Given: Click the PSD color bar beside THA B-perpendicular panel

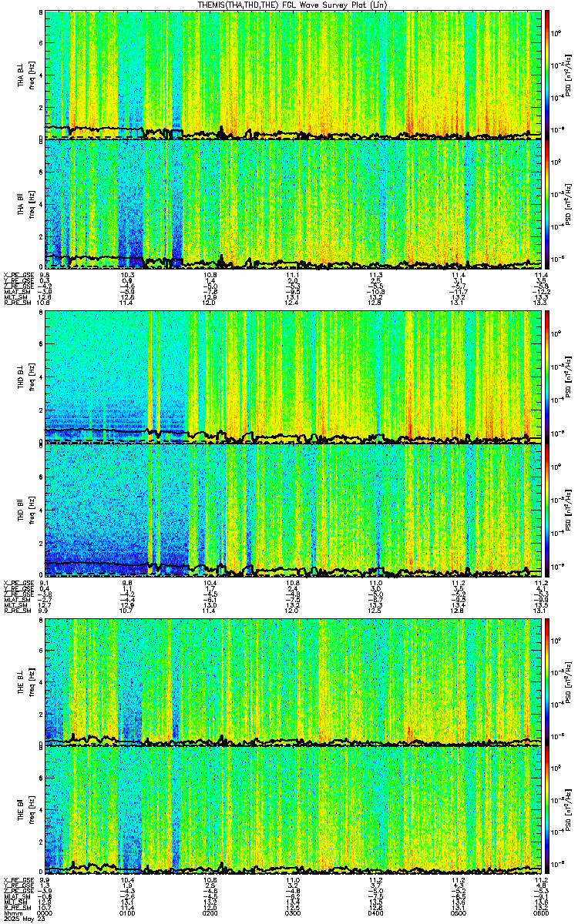Looking at the screenshot, I should [547, 74].
